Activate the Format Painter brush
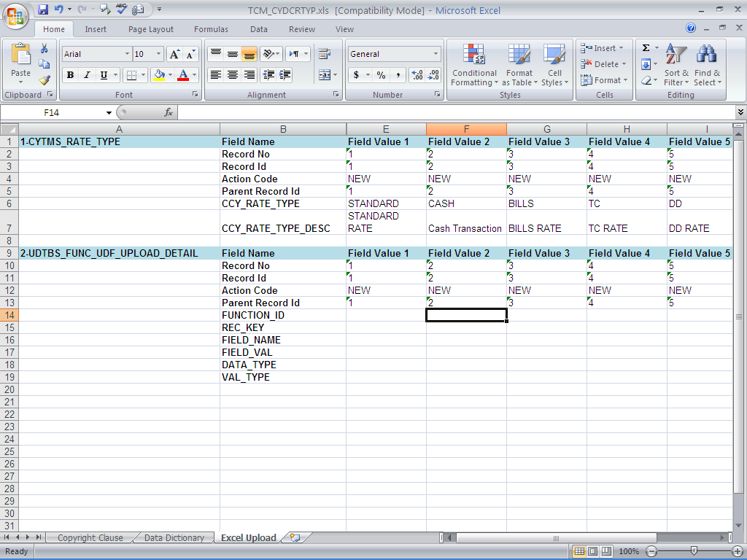Viewport: 747px width, 560px height. pos(44,80)
